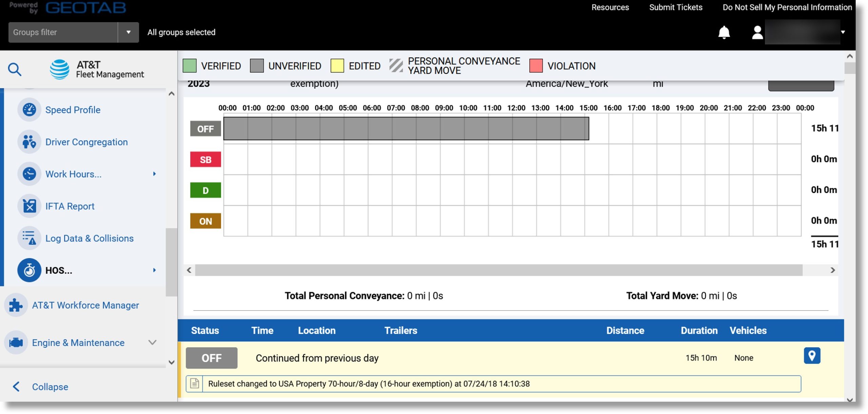This screenshot has width=868, height=414.
Task: Open Speed Profile menu item
Action: coord(73,110)
